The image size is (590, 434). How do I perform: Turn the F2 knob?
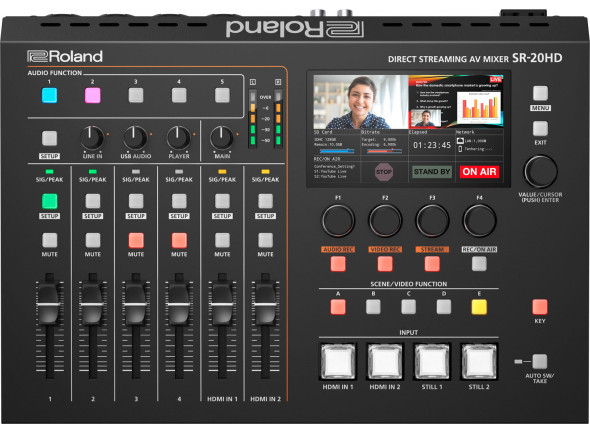(x=385, y=221)
